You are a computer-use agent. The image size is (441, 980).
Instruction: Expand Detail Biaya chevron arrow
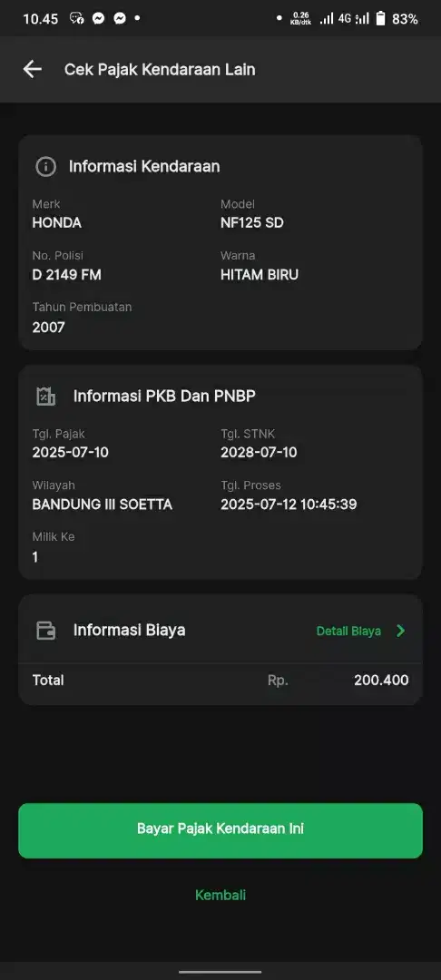coord(400,631)
